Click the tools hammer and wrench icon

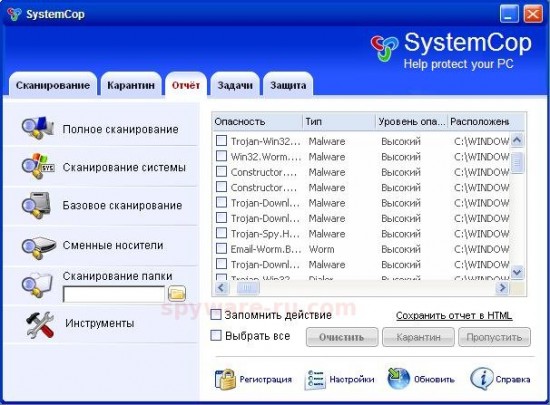[40, 325]
